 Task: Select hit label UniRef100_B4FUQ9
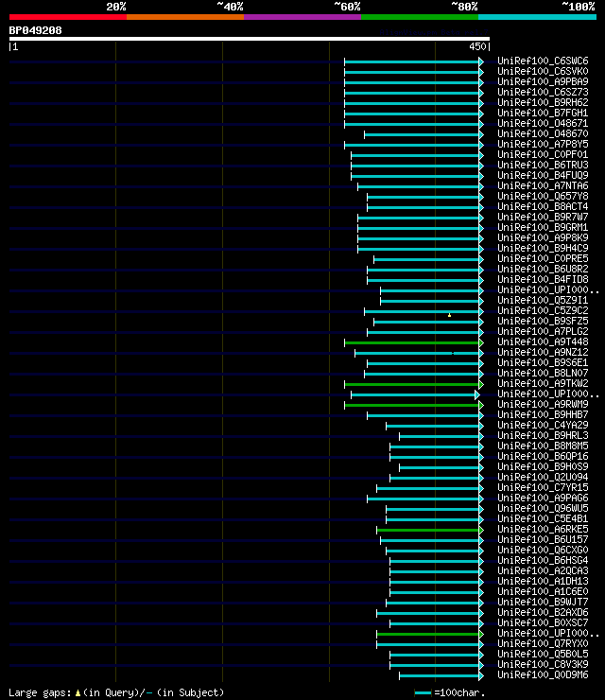543,175
